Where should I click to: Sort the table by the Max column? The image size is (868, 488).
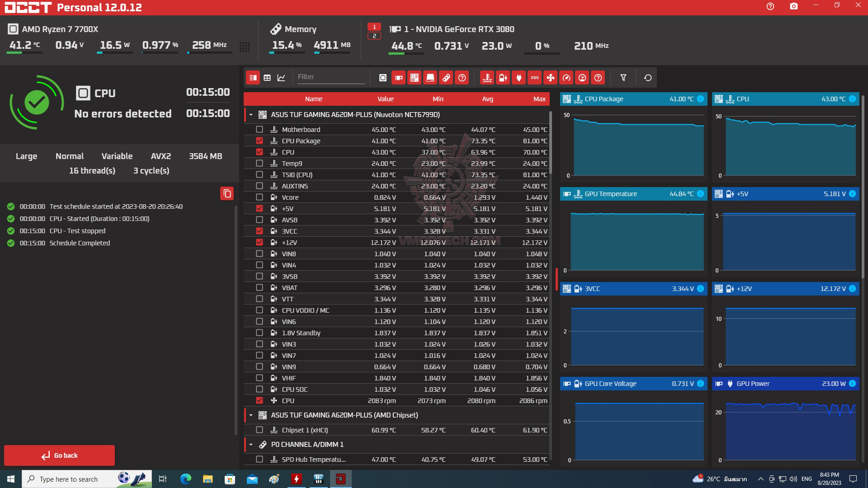539,99
